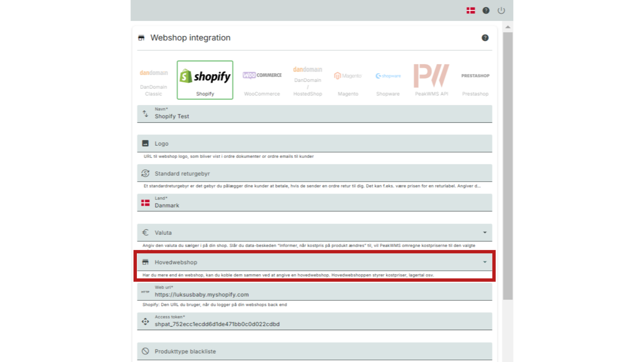This screenshot has width=644, height=362.
Task: Click the euro icon in Valuta field
Action: tap(145, 232)
